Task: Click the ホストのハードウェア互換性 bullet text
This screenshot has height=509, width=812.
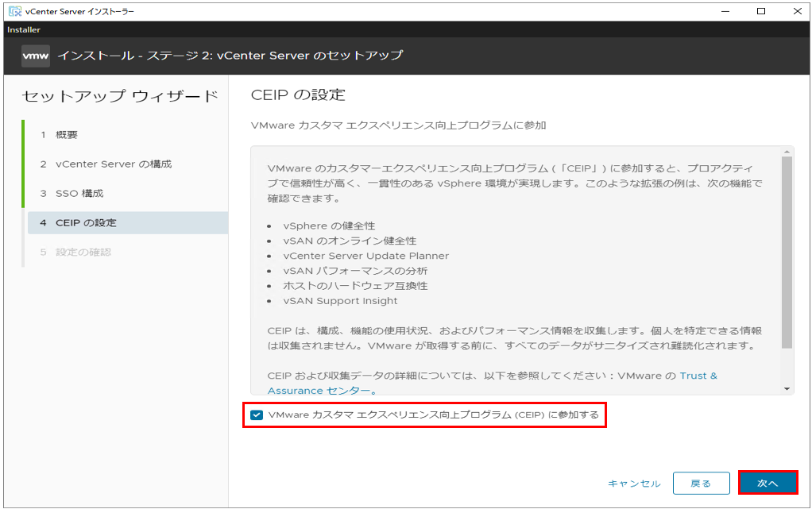Action: (x=355, y=286)
